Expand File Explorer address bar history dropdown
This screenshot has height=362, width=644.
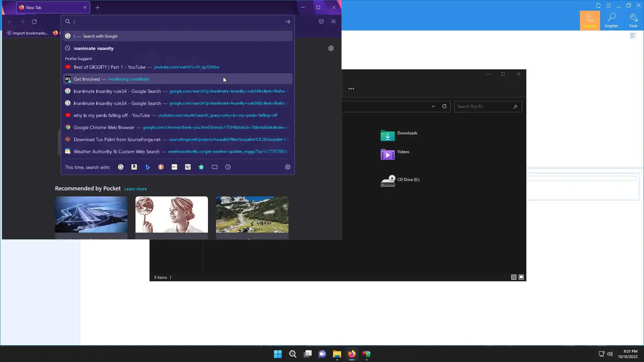click(433, 107)
